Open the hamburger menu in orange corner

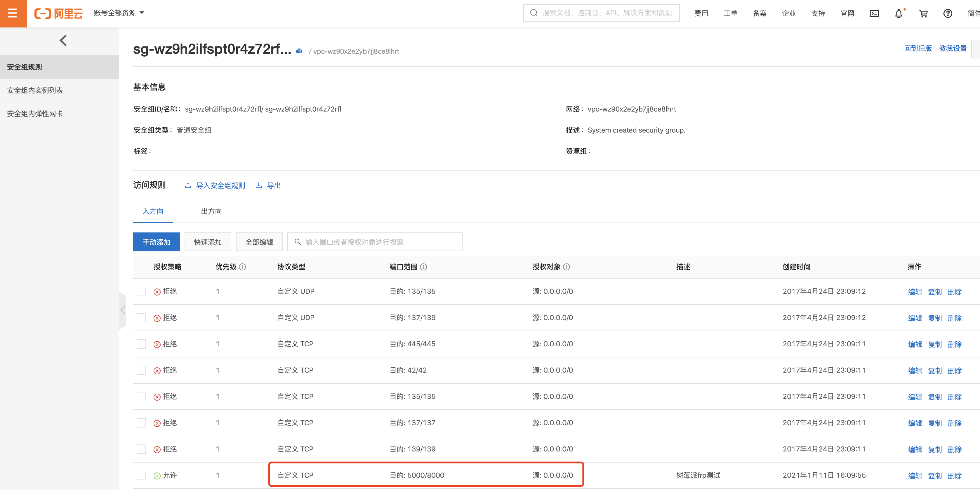click(x=13, y=13)
